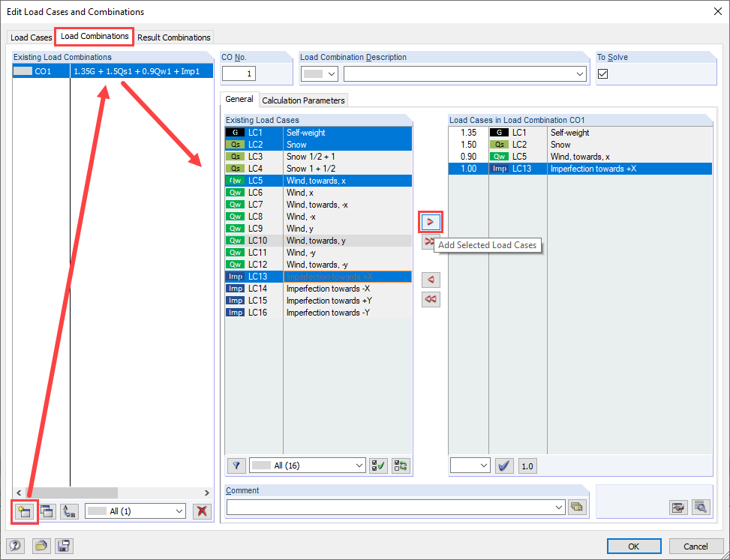Open the All (1) combinations filter dropdown
The image size is (730, 560).
[135, 511]
